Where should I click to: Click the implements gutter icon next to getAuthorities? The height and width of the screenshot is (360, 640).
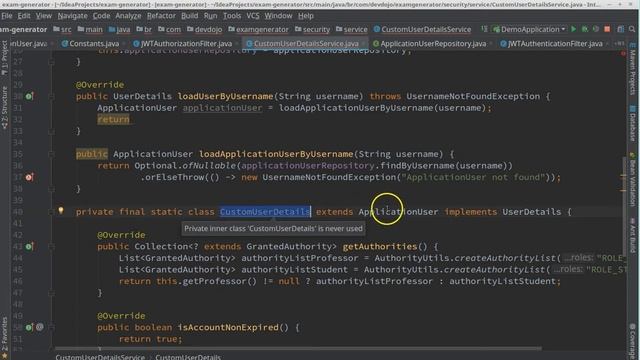[x=29, y=247]
